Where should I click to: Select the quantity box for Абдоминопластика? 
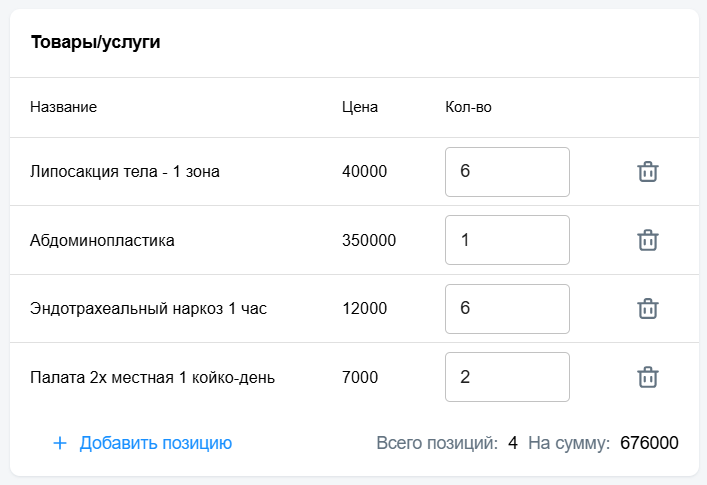507,240
